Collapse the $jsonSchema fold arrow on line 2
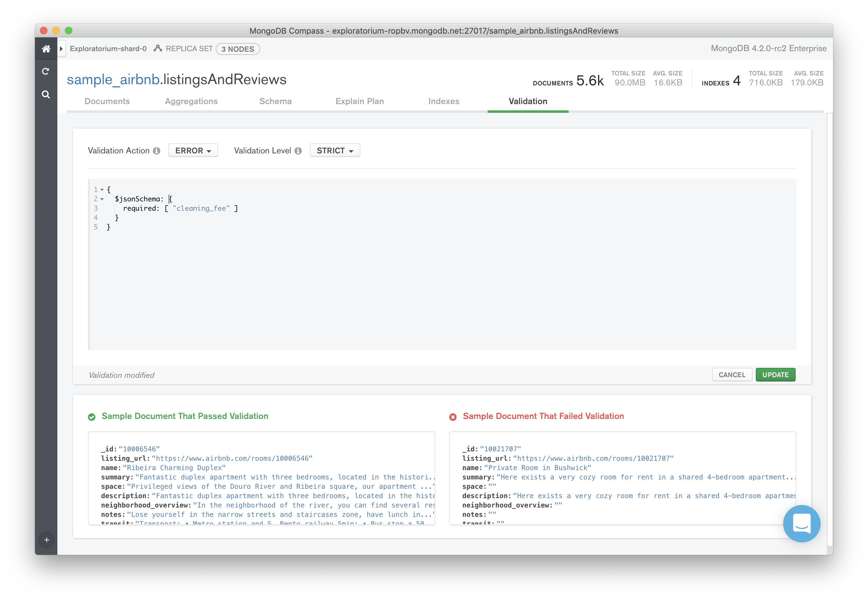 (x=102, y=199)
